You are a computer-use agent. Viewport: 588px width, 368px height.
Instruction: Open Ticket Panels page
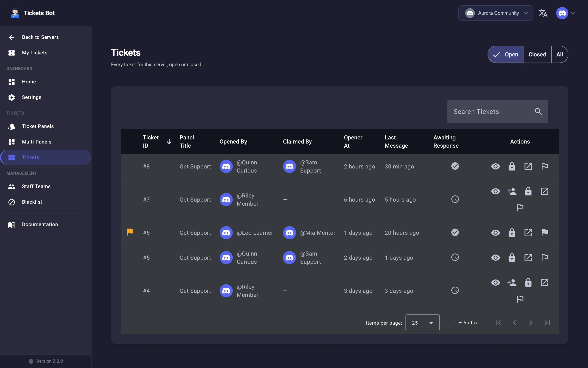[46, 126]
